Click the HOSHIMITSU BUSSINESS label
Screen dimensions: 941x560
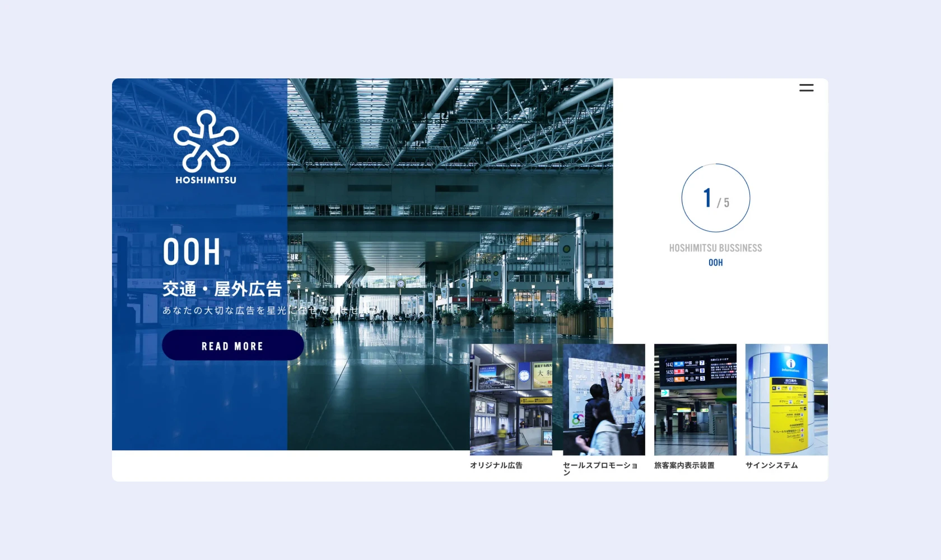tap(715, 248)
